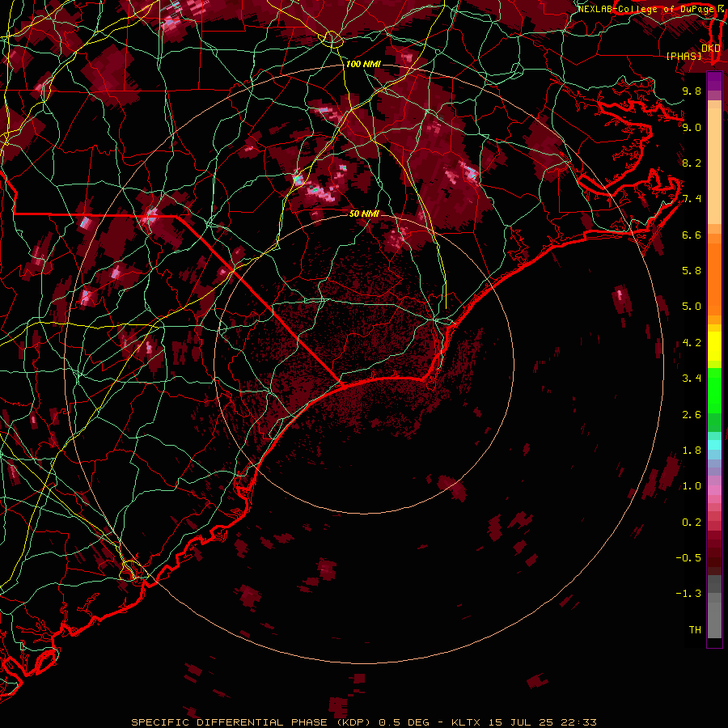Click the 9.0 legend value
The image size is (728, 728).
[692, 127]
